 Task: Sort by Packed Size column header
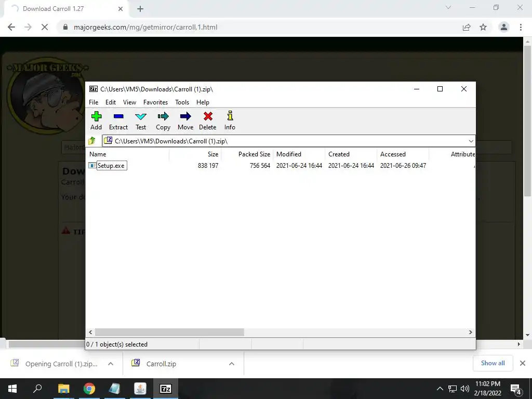click(x=247, y=154)
